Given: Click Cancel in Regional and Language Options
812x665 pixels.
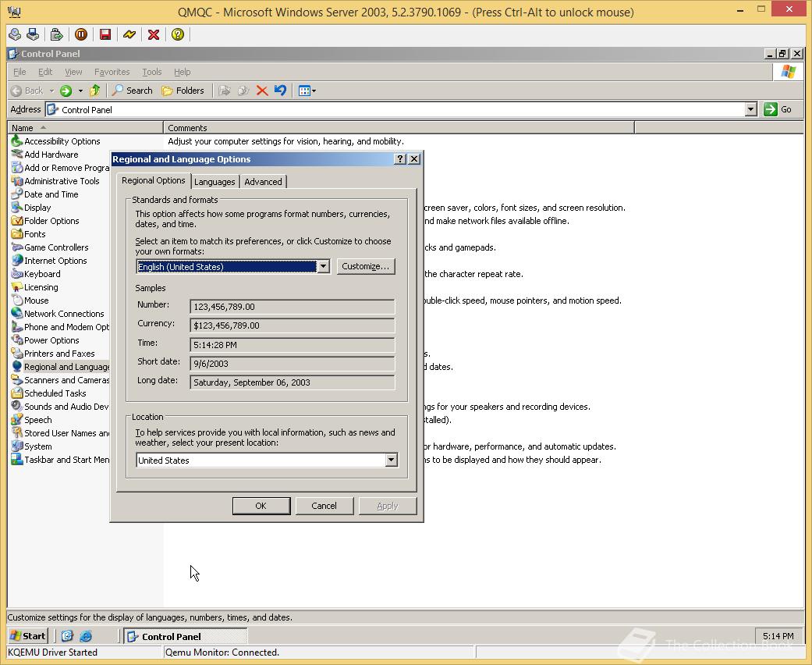Looking at the screenshot, I should pyautogui.click(x=324, y=506).
